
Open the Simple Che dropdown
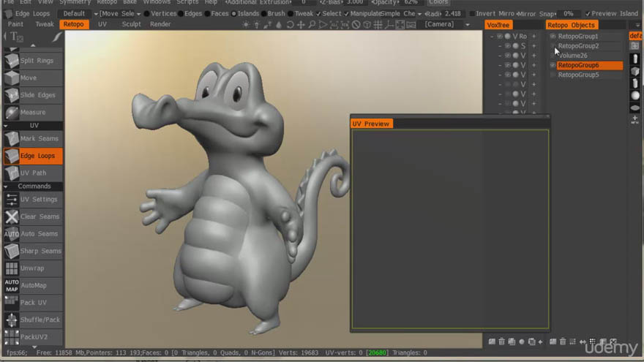coord(401,14)
